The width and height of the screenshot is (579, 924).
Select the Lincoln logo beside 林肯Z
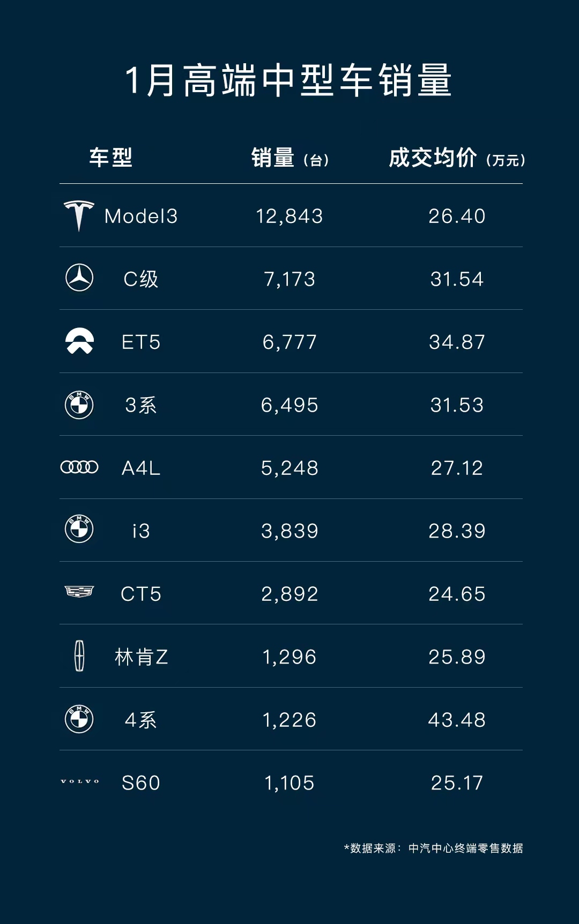(x=79, y=656)
